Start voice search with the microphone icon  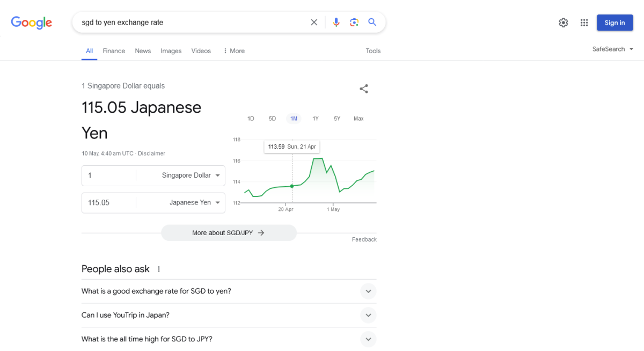pyautogui.click(x=336, y=23)
